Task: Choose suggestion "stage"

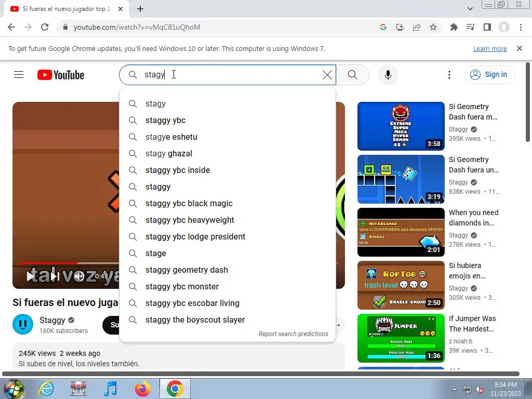Action: pyautogui.click(x=228, y=254)
